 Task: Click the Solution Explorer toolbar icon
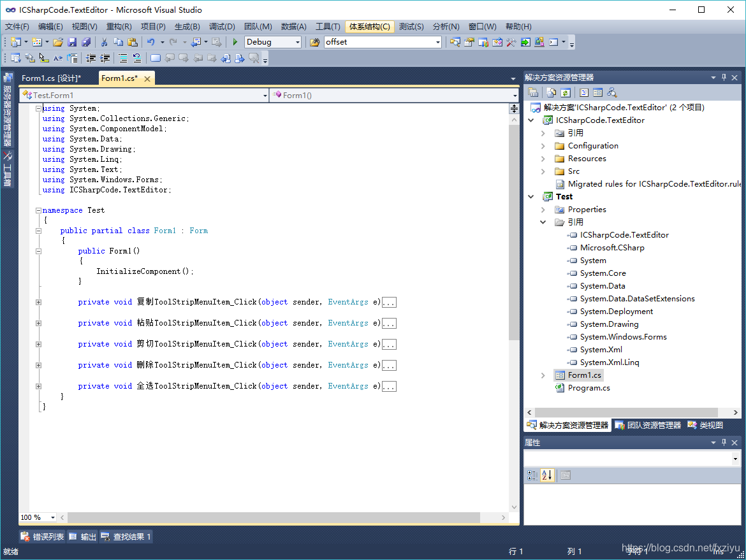pos(455,42)
